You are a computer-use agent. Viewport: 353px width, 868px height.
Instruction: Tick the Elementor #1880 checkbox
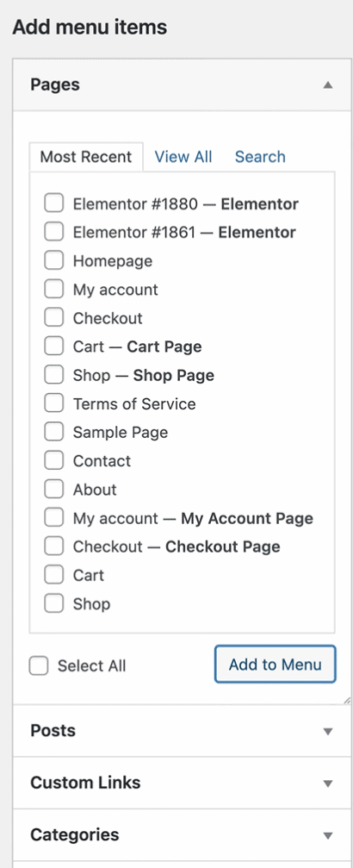(x=53, y=203)
